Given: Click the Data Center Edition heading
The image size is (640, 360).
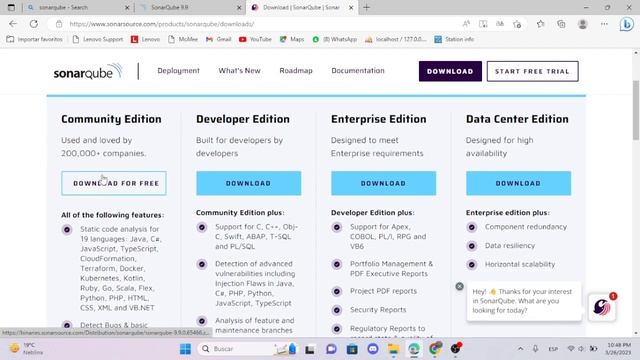Looking at the screenshot, I should tap(517, 119).
